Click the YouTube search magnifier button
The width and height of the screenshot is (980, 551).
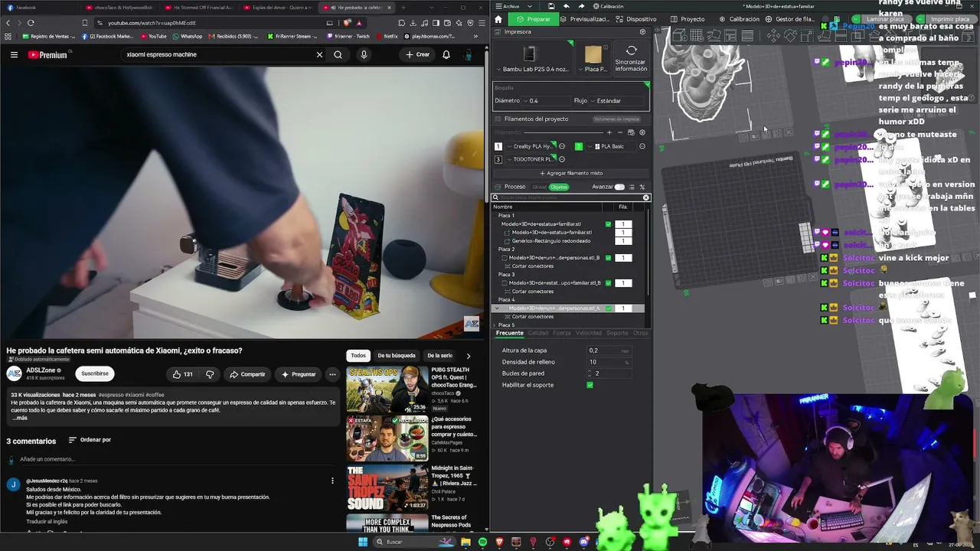338,55
